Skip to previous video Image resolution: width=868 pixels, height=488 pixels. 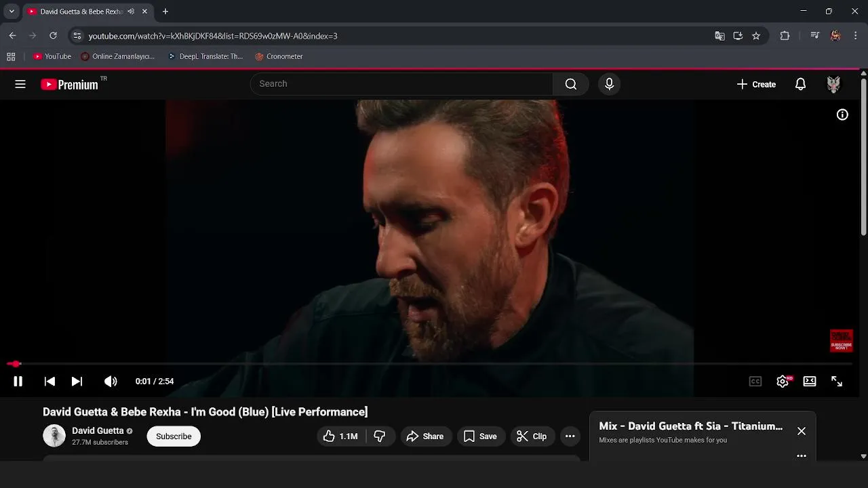tap(50, 382)
